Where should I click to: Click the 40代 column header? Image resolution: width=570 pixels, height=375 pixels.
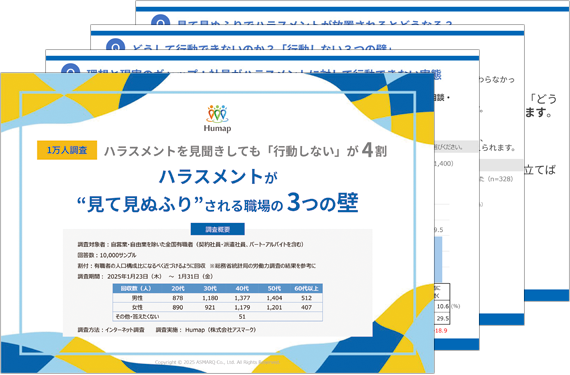click(x=242, y=289)
